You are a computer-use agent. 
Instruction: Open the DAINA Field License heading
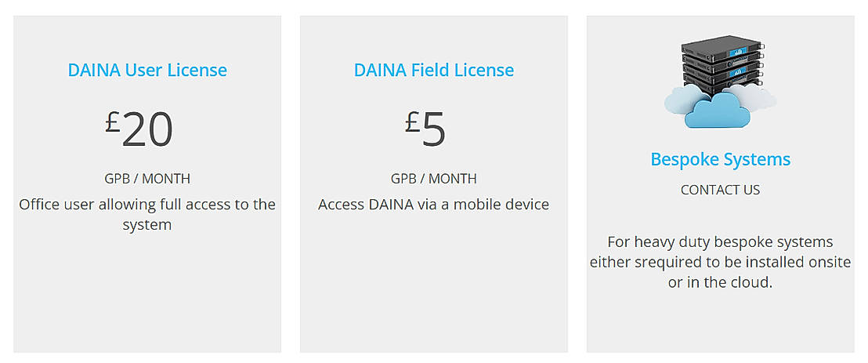pos(434,70)
